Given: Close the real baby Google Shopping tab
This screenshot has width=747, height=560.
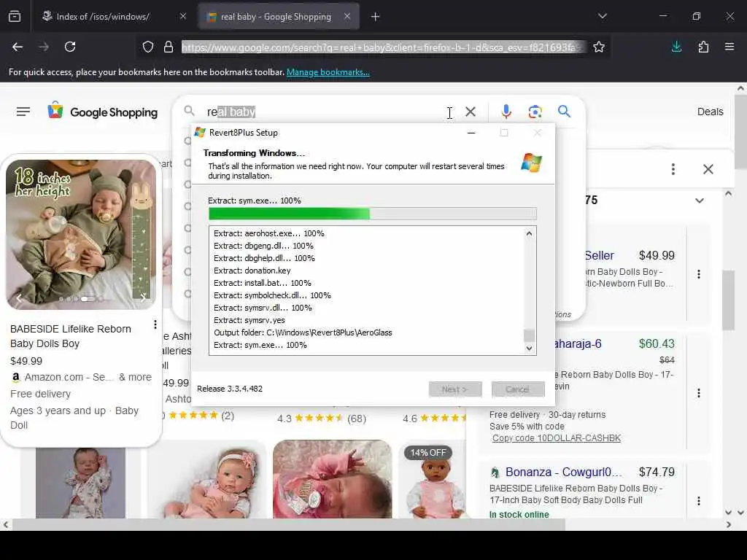Looking at the screenshot, I should coord(347,16).
